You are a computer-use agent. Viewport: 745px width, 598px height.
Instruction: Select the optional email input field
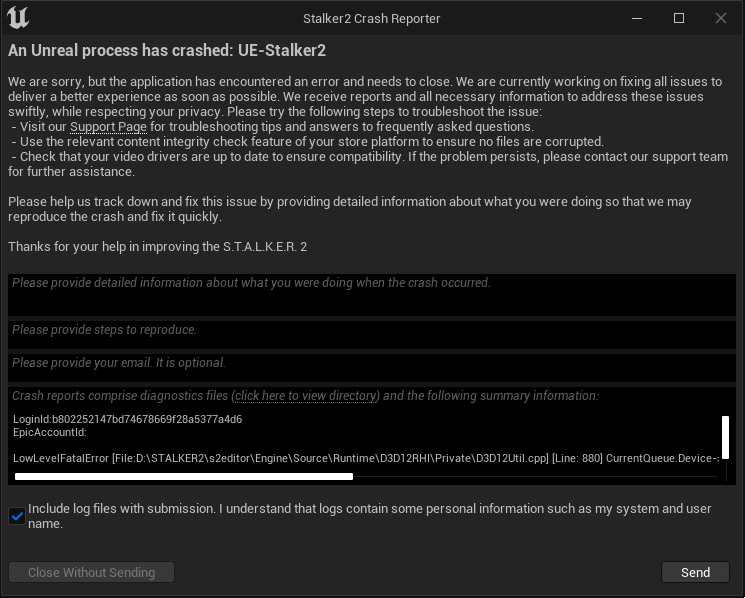click(x=371, y=366)
